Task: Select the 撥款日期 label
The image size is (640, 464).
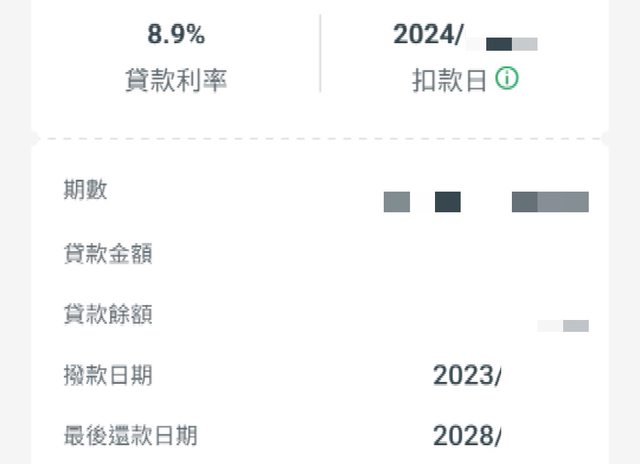Action: coord(107,375)
